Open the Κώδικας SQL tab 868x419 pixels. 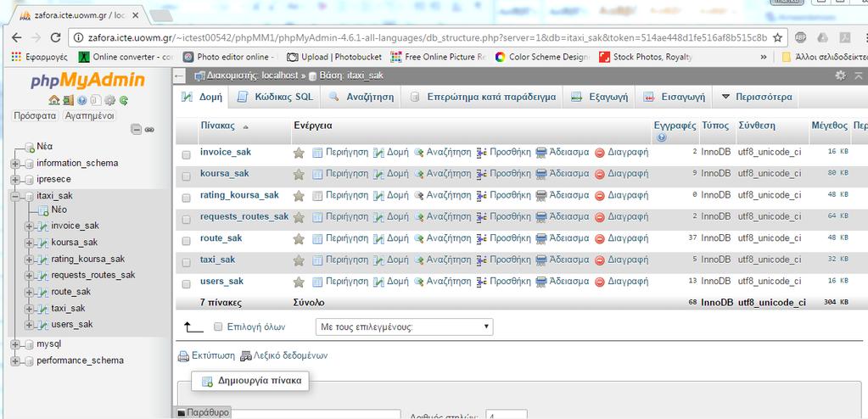[275, 97]
